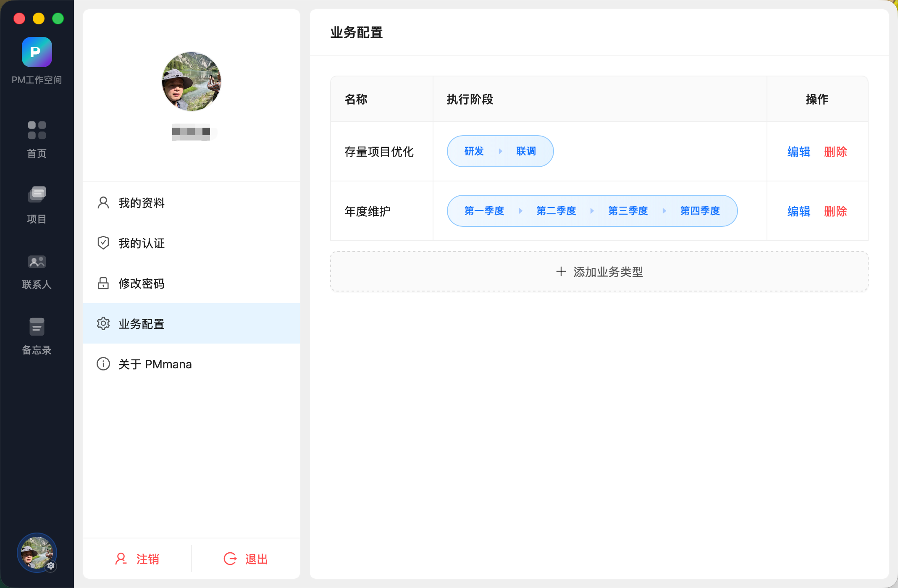This screenshot has width=898, height=588.
Task: Open the 修改密码 menu item
Action: (192, 283)
